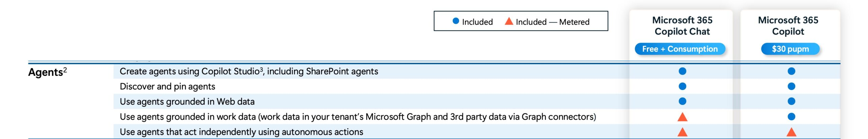The height and width of the screenshot is (139, 868).
Task: Click Copilot Chat dot for Web data agents
Action: click(x=682, y=101)
